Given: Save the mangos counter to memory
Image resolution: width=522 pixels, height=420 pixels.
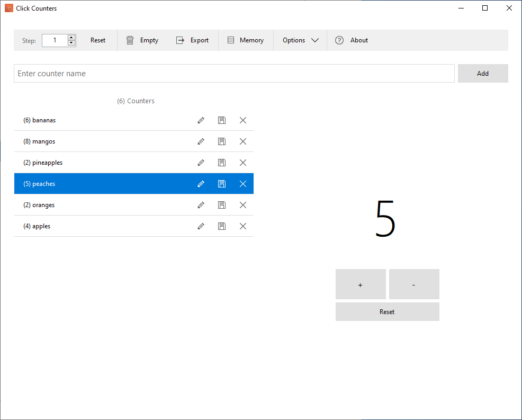Looking at the screenshot, I should pyautogui.click(x=222, y=141).
